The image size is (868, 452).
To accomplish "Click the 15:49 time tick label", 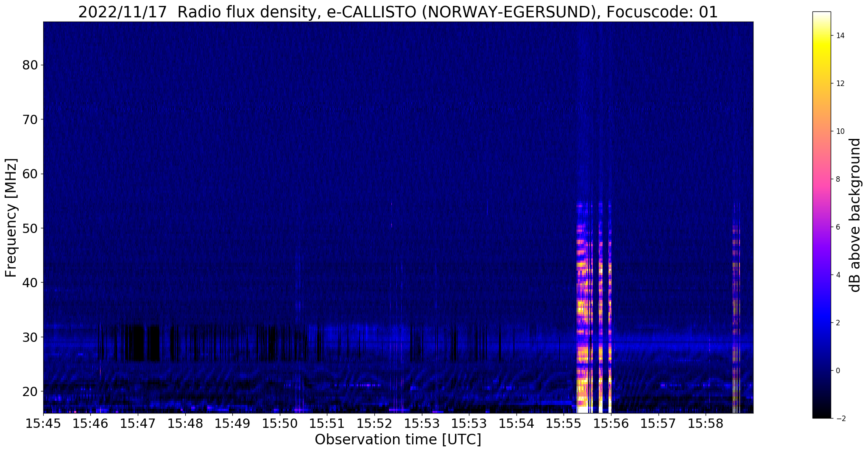I will pyautogui.click(x=232, y=424).
